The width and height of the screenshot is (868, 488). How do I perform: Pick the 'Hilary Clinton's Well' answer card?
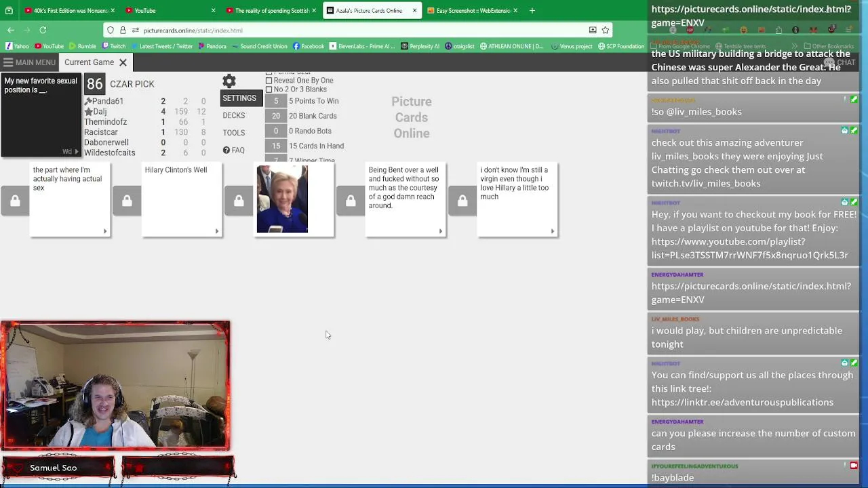pos(182,200)
